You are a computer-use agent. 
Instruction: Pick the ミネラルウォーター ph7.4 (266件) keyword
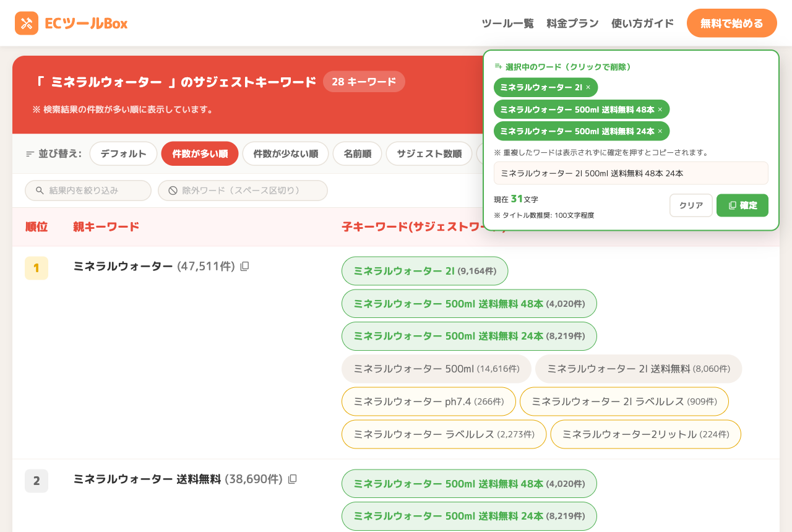[x=429, y=401]
